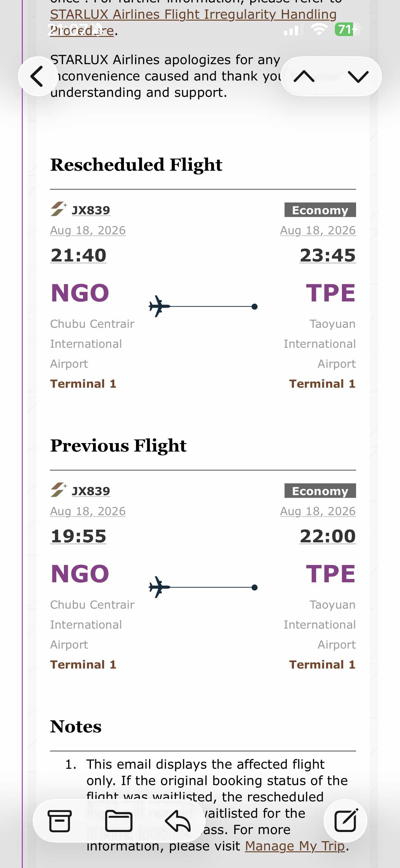The image size is (400, 868).
Task: Archive this email using the box icon
Action: [x=60, y=821]
